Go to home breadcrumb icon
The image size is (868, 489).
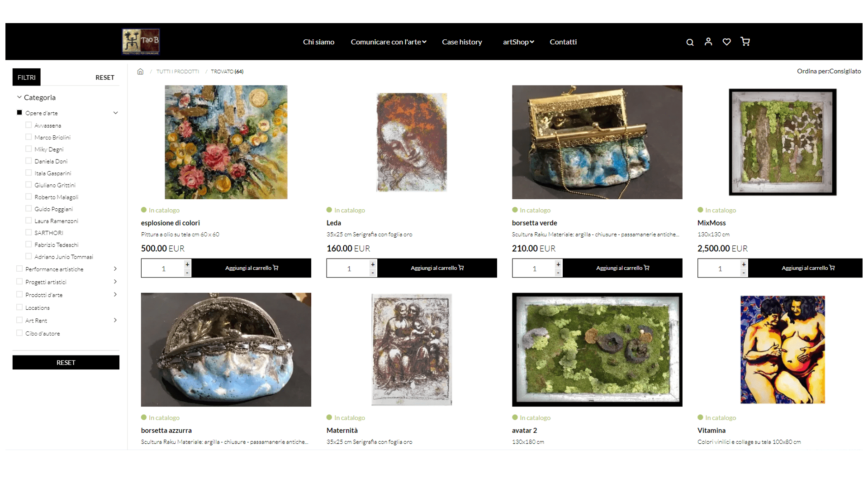(x=140, y=72)
